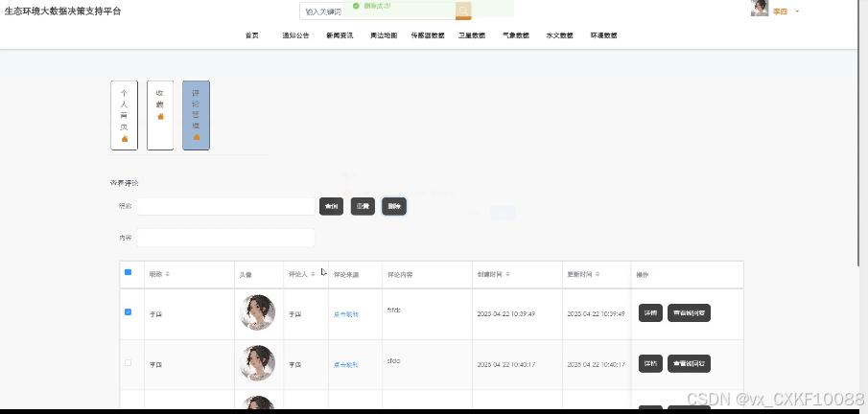Expand the 李四 user dropdown arrow
Viewport: 868px width, 414px height.
(x=797, y=11)
